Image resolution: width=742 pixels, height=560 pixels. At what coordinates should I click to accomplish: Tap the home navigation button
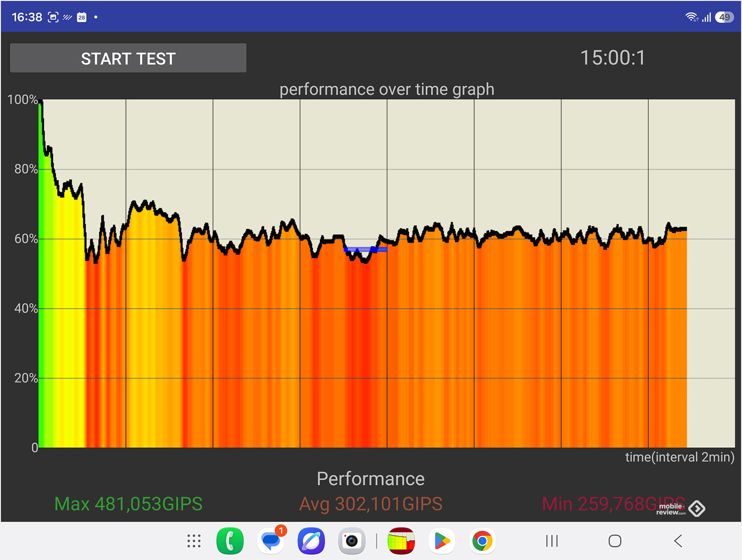[615, 541]
